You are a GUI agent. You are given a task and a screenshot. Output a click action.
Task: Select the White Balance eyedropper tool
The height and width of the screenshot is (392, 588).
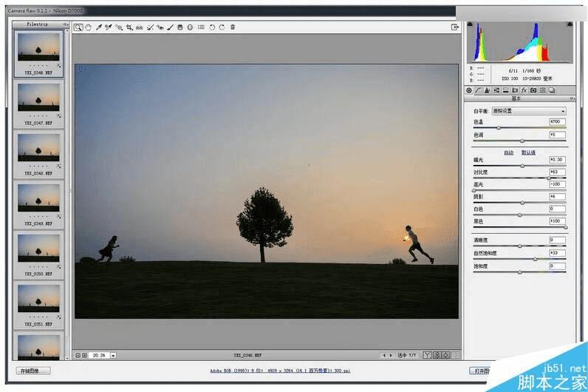pyautogui.click(x=99, y=27)
